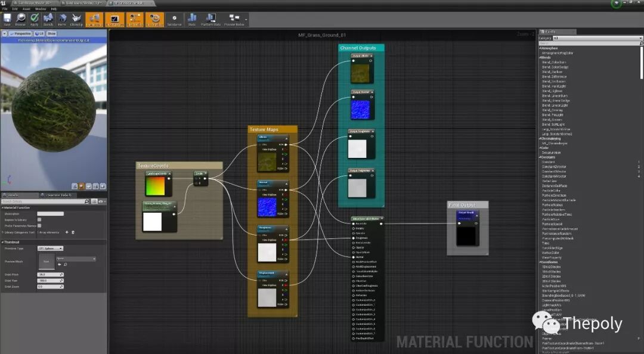Add array element with plus icon
This screenshot has width=644, height=354.
tap(67, 232)
